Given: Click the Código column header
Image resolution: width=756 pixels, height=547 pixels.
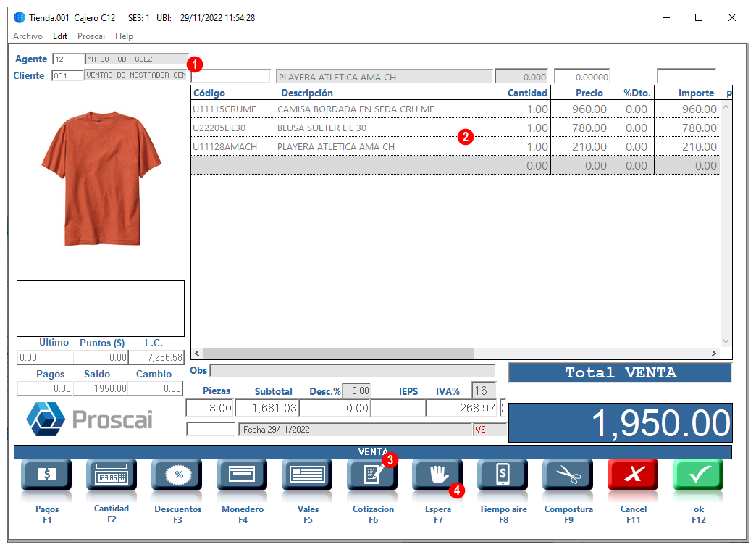Looking at the screenshot, I should pyautogui.click(x=232, y=93).
